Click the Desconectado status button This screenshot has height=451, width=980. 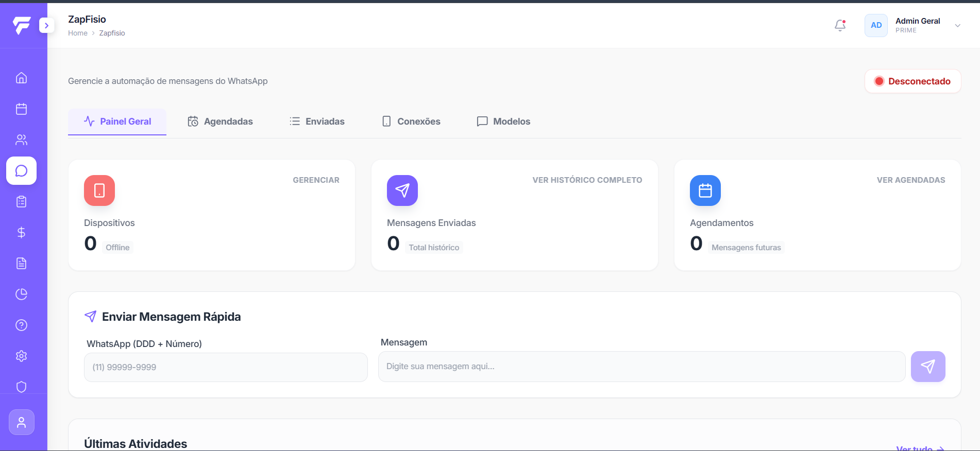(x=913, y=81)
